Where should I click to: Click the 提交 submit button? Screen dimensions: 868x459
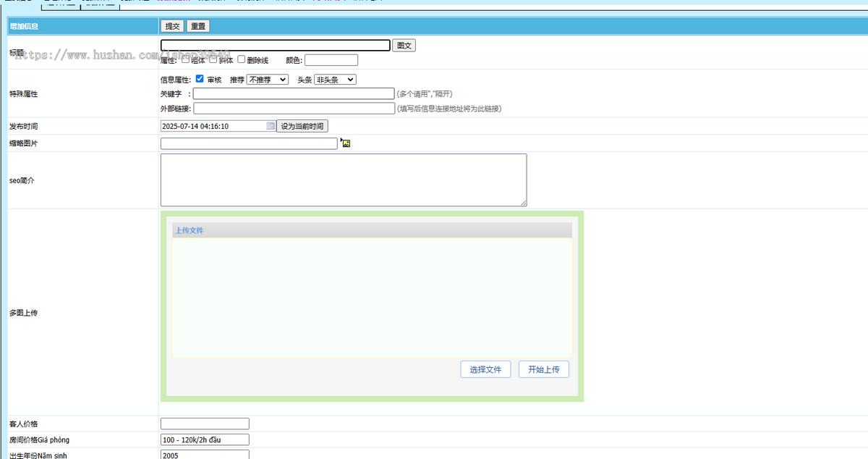172,26
